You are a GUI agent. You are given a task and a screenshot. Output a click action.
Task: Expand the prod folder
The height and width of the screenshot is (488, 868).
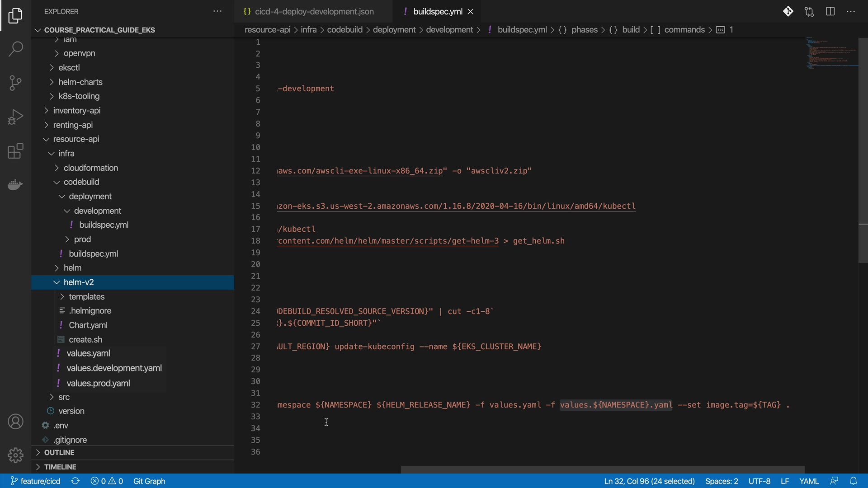(x=82, y=239)
